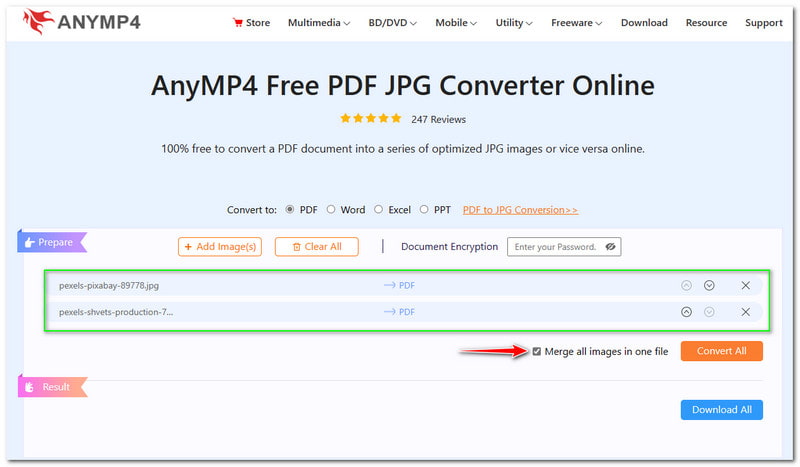Viewport: 800px width, 467px height.
Task: Click the Result section tag
Action: [52, 387]
